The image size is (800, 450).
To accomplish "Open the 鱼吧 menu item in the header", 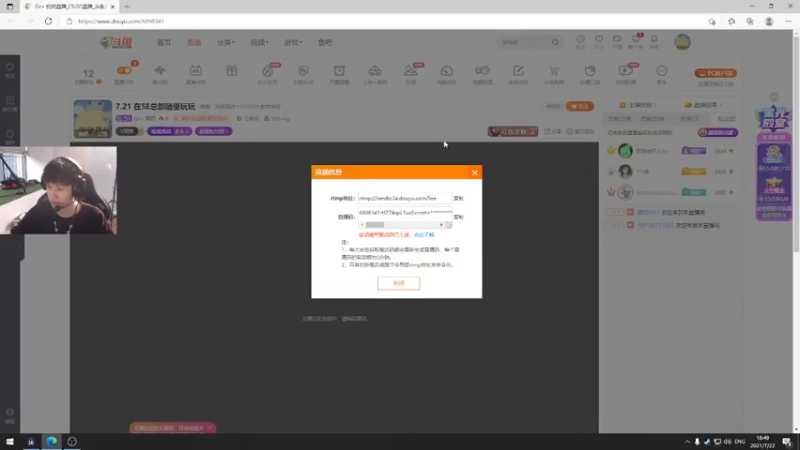I will pos(325,42).
